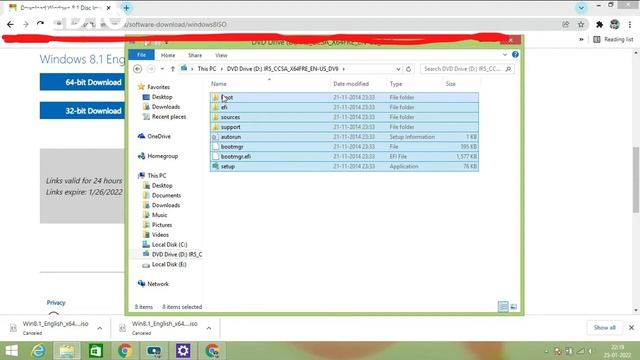The width and height of the screenshot is (640, 360).
Task: Open Desktop under Favorites
Action: point(157,97)
